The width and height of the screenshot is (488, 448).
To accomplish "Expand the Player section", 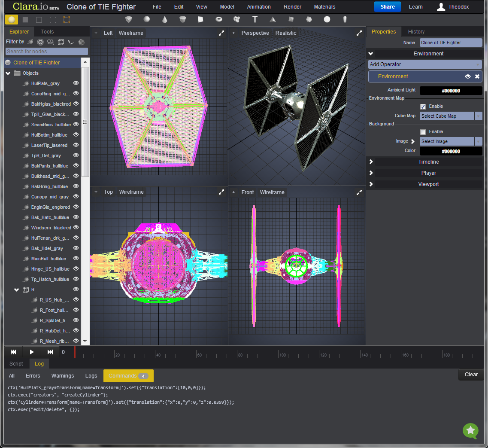I will pyautogui.click(x=371, y=173).
